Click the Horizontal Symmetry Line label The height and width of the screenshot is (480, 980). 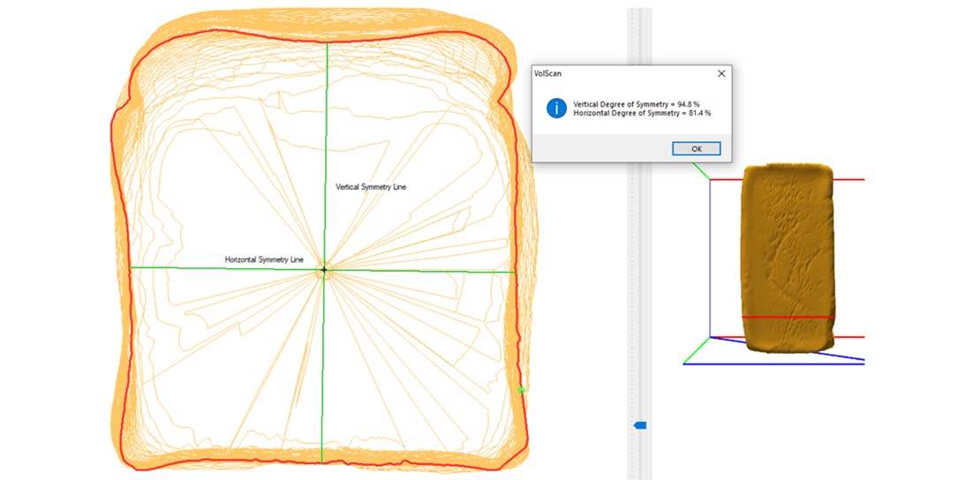coord(264,260)
